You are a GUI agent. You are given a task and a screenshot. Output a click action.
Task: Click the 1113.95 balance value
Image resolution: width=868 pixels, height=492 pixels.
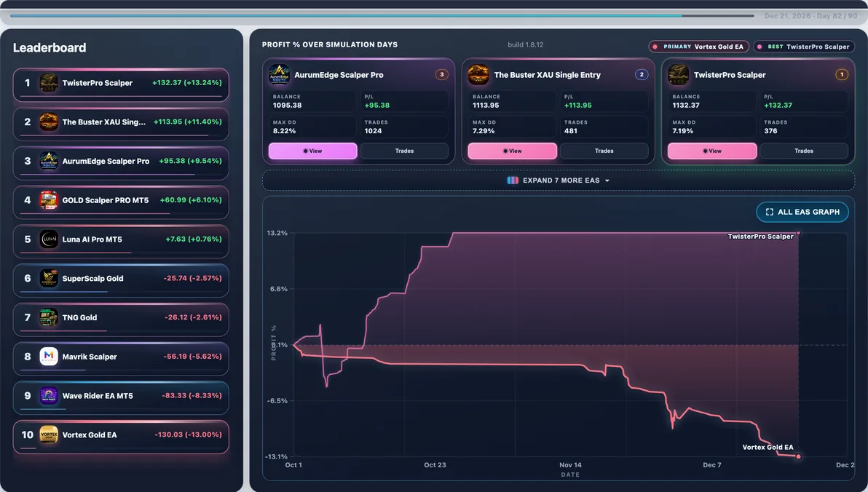(x=486, y=105)
